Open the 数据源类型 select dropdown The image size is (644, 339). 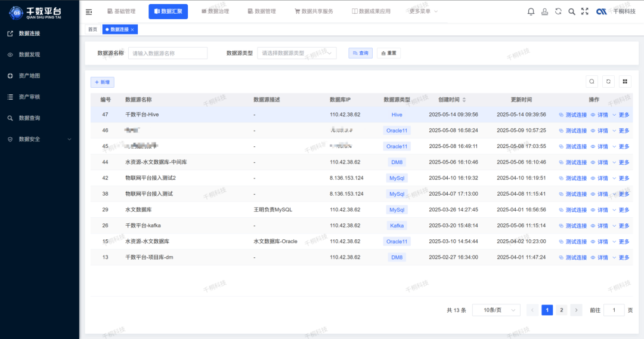(296, 53)
